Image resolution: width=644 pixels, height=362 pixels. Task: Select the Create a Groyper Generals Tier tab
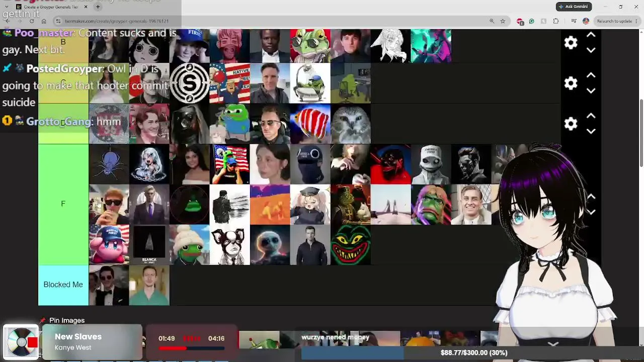coord(50,7)
